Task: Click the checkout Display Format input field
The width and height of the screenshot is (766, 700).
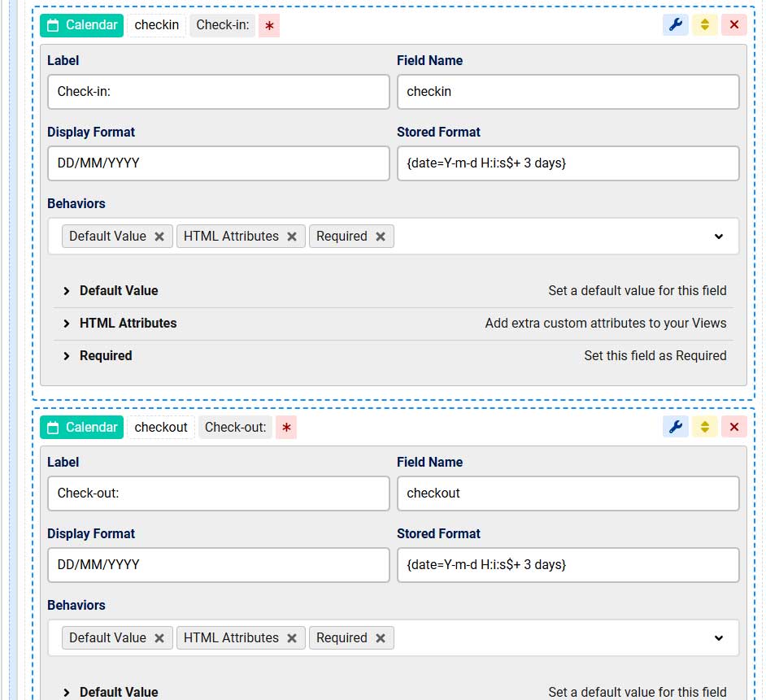Action: pos(218,565)
